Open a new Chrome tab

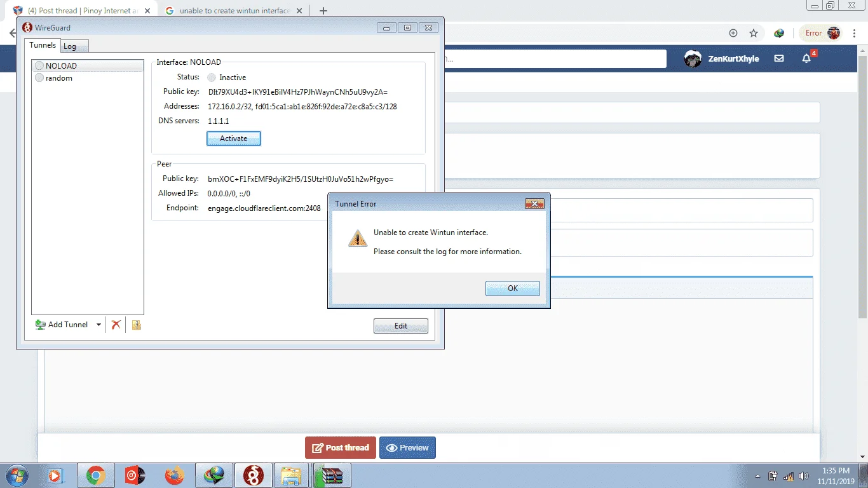[323, 11]
